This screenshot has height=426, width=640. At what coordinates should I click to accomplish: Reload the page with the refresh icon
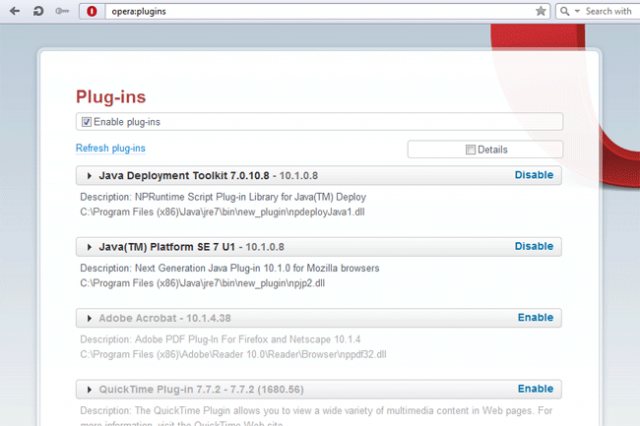38,11
